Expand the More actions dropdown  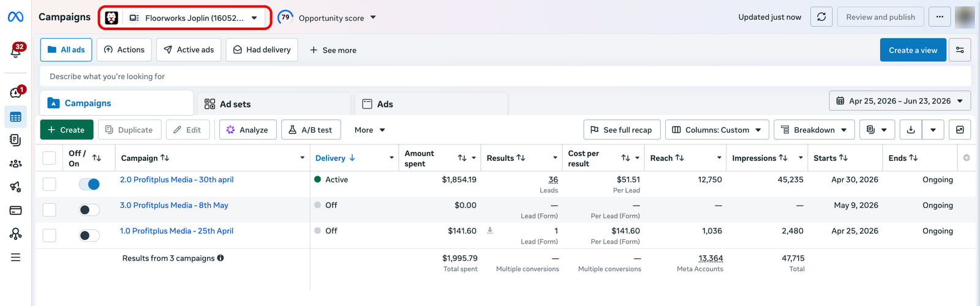[x=369, y=130]
